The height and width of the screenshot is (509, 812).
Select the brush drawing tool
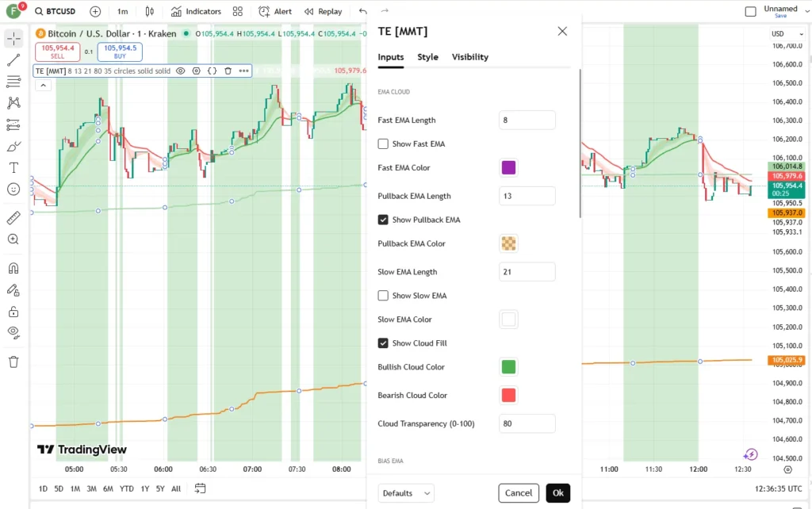click(x=14, y=147)
